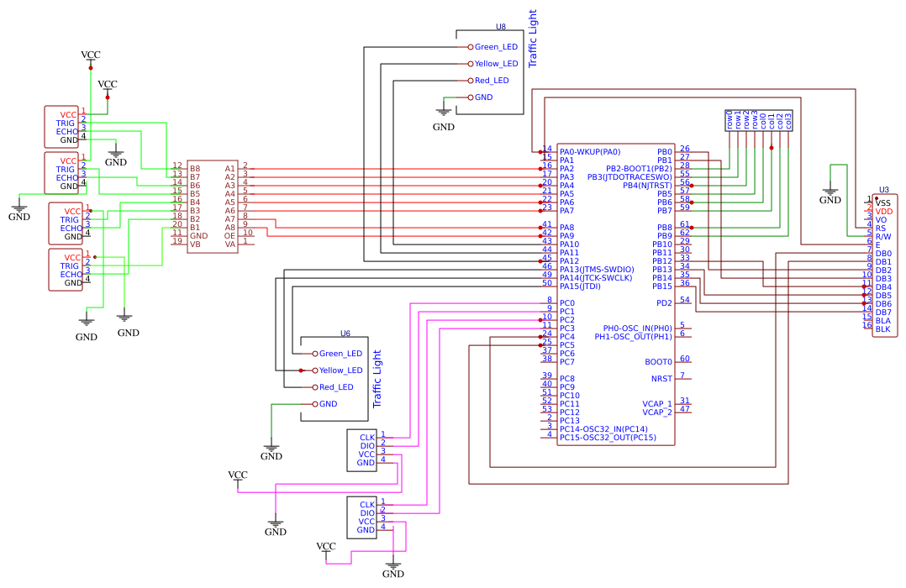This screenshot has height=588, width=906.
Task: Click the Red_LED pin label on U6
Action: point(336,387)
